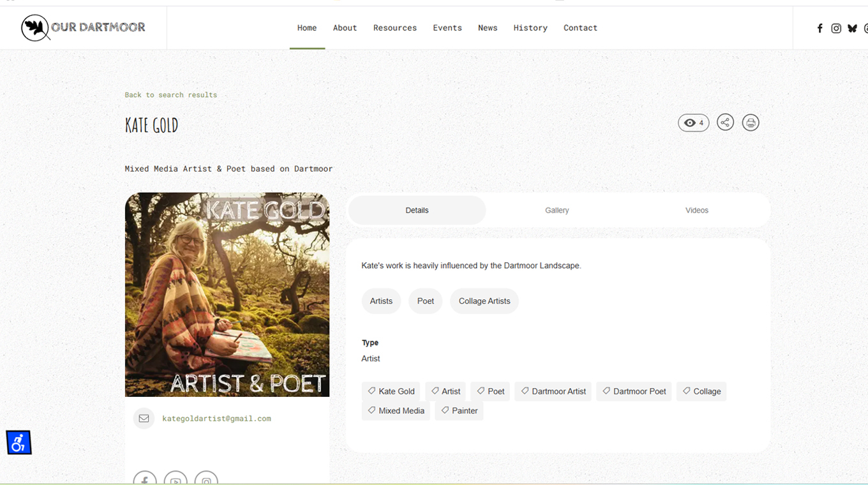Screen dimensions: 868x485
Task: Click the Kate Gold profile photo
Action: 227,294
